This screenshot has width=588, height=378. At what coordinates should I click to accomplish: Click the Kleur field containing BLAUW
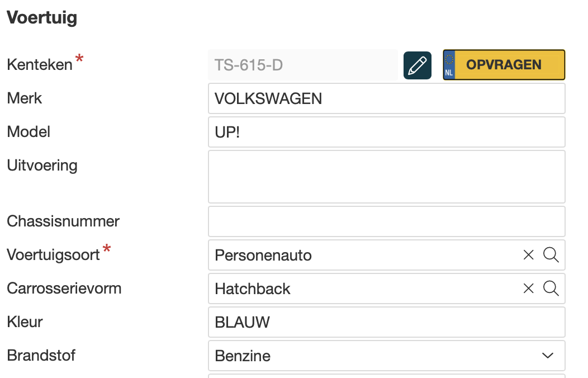386,322
